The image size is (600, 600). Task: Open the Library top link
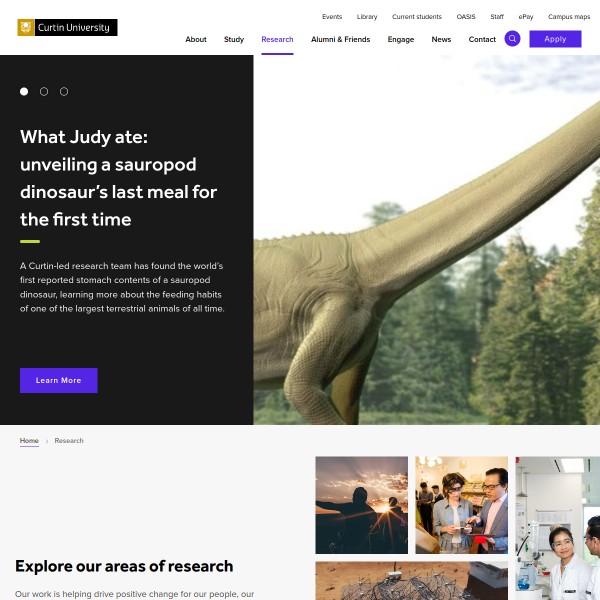point(367,17)
